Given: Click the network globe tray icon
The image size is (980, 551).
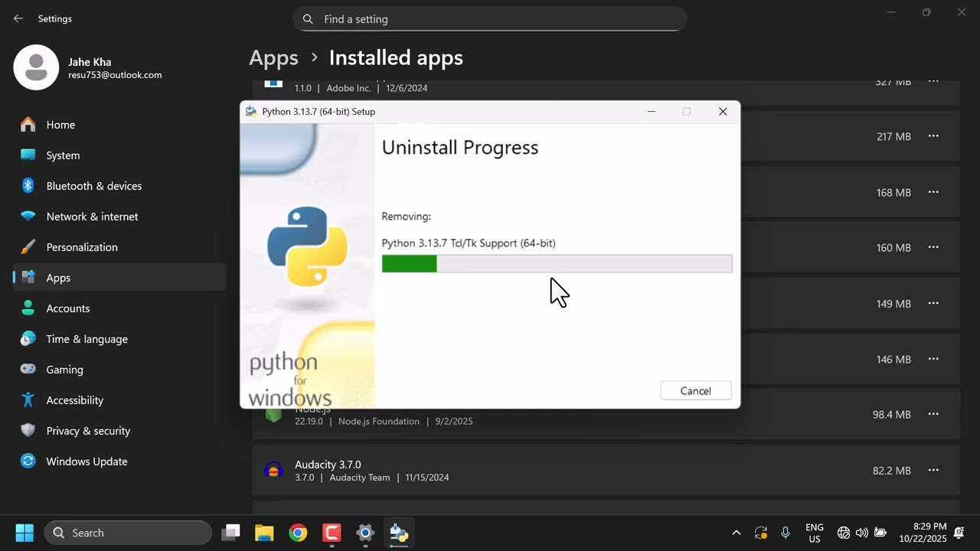Looking at the screenshot, I should point(844,533).
